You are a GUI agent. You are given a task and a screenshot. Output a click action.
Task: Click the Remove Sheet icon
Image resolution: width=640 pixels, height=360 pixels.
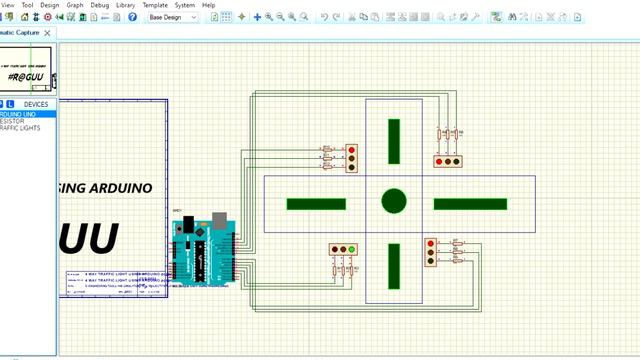click(x=551, y=17)
